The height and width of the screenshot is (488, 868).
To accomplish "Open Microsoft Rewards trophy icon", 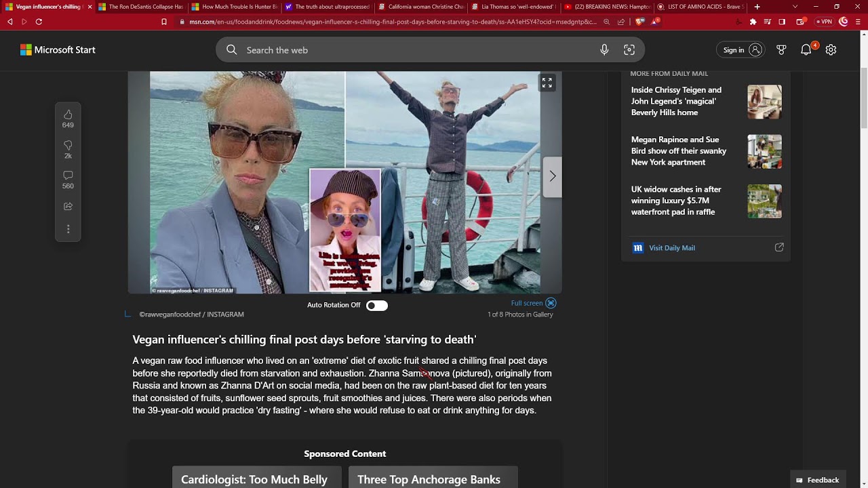I will coord(781,50).
